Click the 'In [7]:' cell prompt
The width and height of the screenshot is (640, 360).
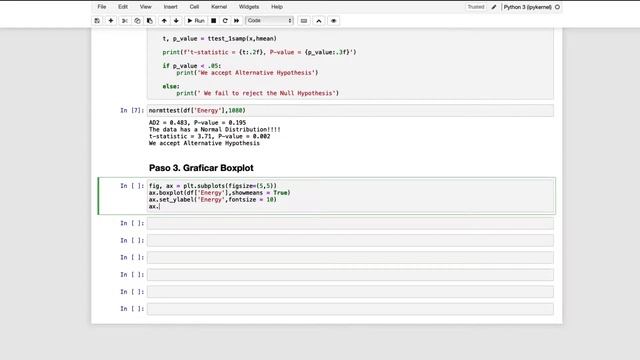pos(132,110)
